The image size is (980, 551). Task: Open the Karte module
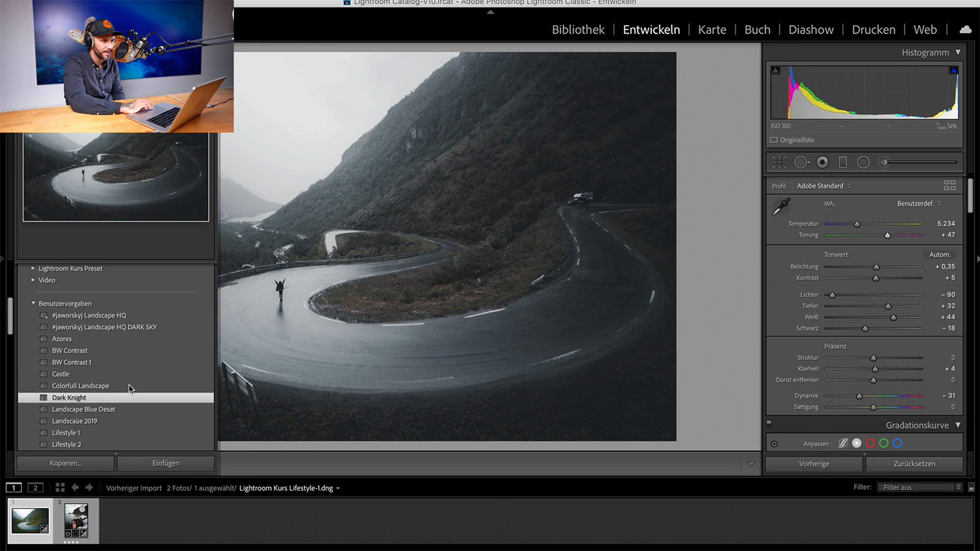(x=712, y=29)
